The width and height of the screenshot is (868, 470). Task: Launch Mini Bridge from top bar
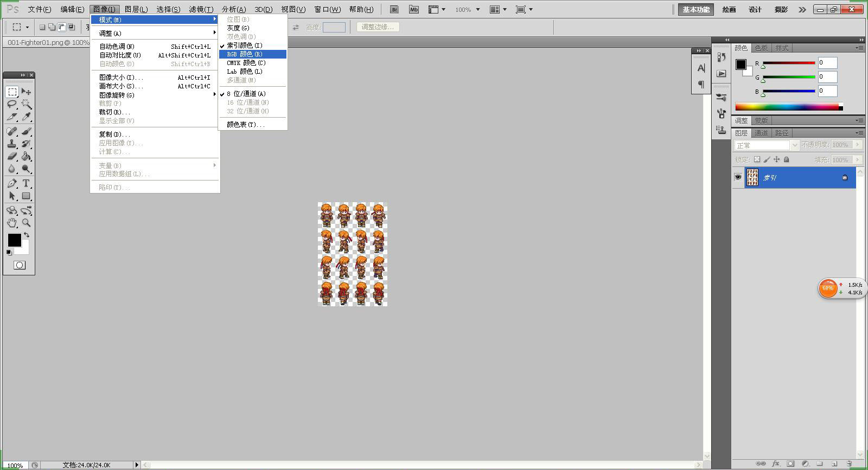tap(414, 9)
